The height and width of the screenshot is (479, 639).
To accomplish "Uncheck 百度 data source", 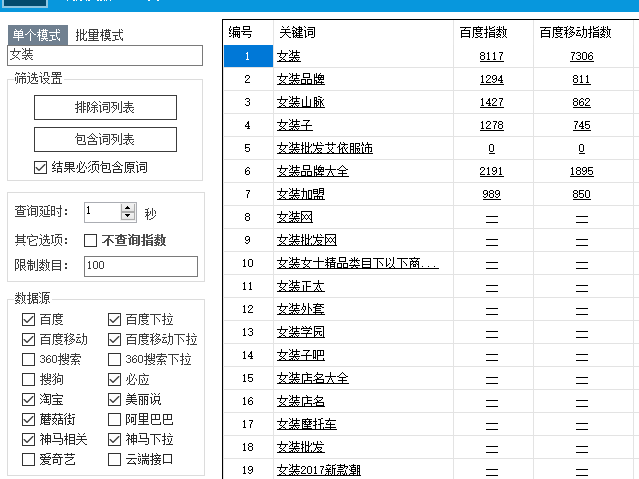I will [29, 319].
